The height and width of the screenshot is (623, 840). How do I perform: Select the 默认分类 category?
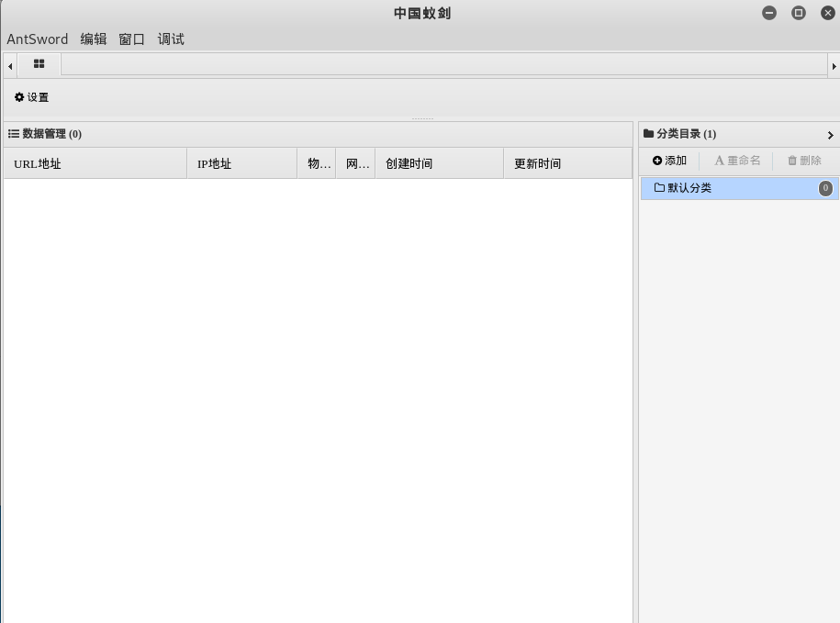click(x=740, y=188)
